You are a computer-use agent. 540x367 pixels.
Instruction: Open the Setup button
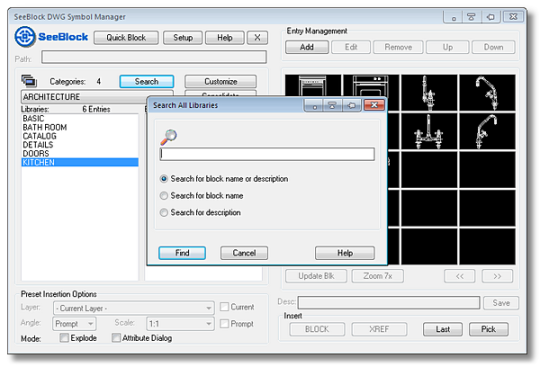(x=183, y=38)
